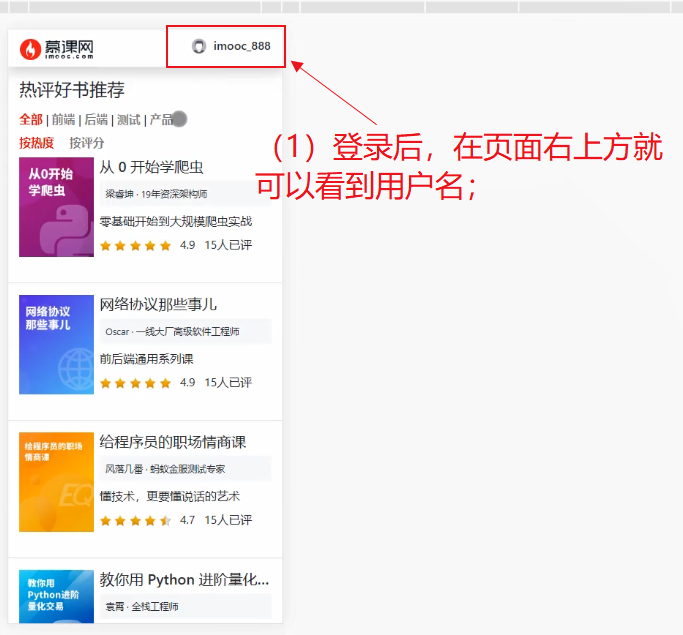683x635 pixels.
Task: Open the 网络协议那些事儿 cover thumbnail
Action: (57, 345)
